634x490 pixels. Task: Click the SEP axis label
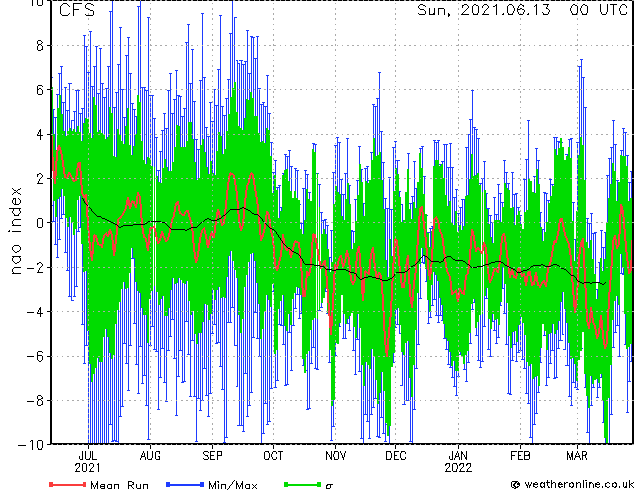212,456
